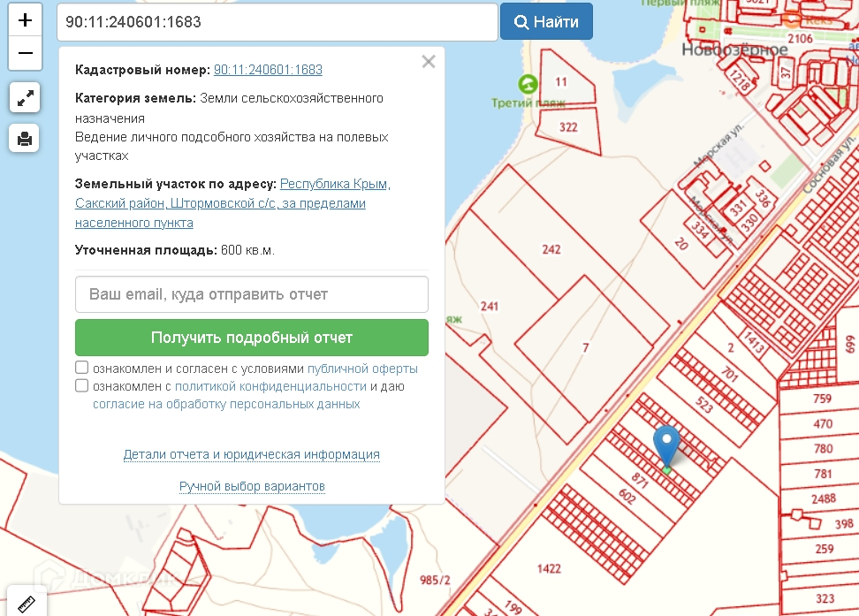Click the Новоозёрное town label

click(734, 49)
